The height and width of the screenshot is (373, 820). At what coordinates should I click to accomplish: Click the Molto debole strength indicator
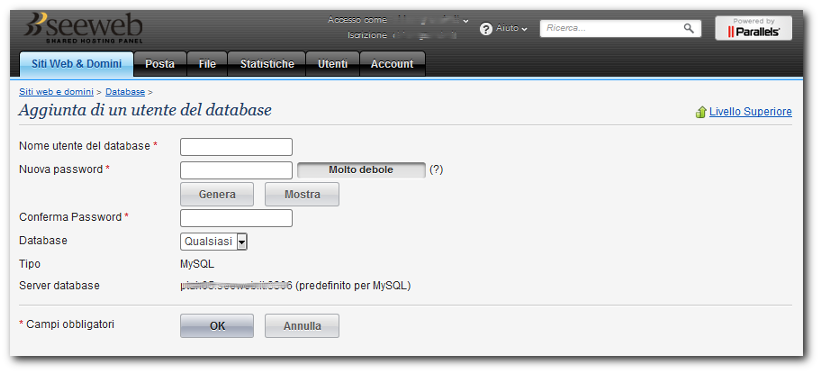[x=361, y=170]
